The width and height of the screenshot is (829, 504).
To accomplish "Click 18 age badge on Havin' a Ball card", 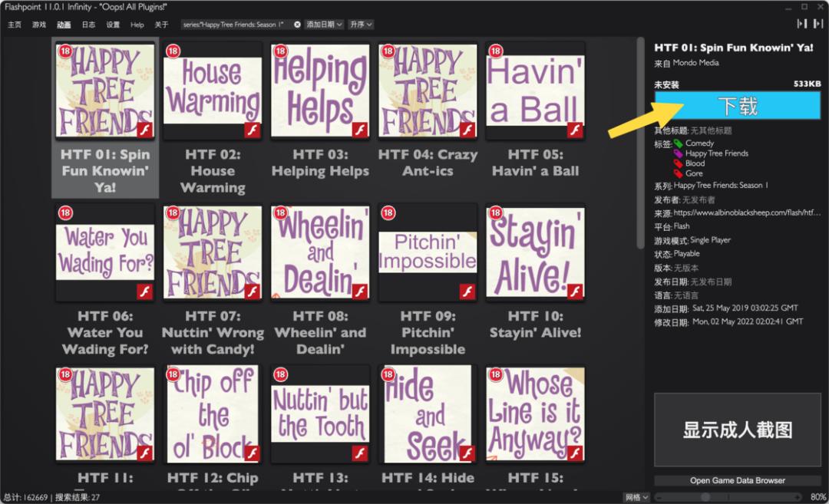I will point(495,51).
